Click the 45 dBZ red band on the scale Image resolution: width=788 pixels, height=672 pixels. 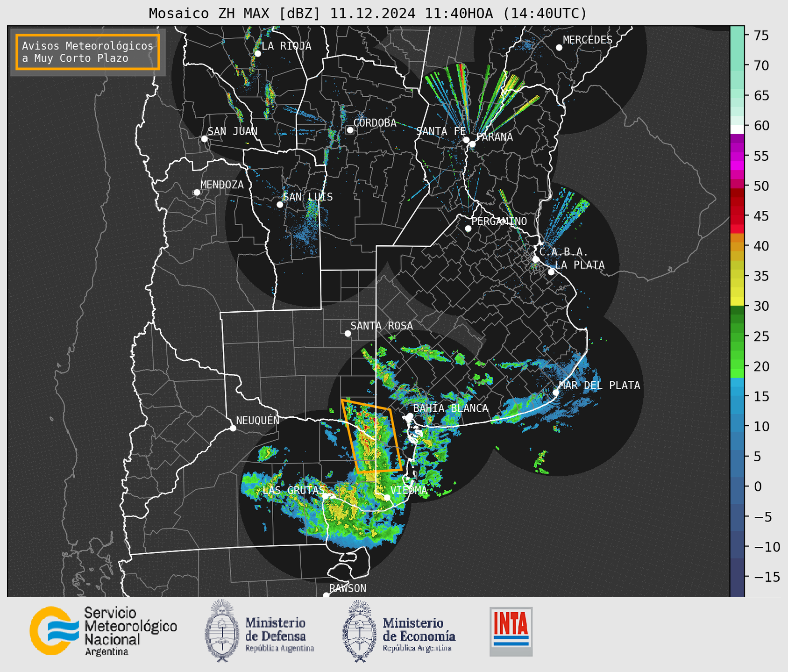pos(737,216)
